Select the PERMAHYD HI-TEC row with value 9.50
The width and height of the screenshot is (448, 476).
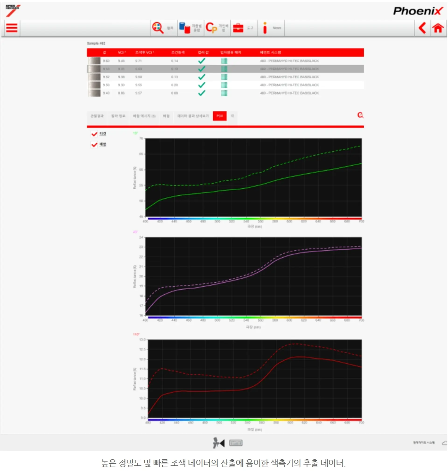click(x=225, y=85)
